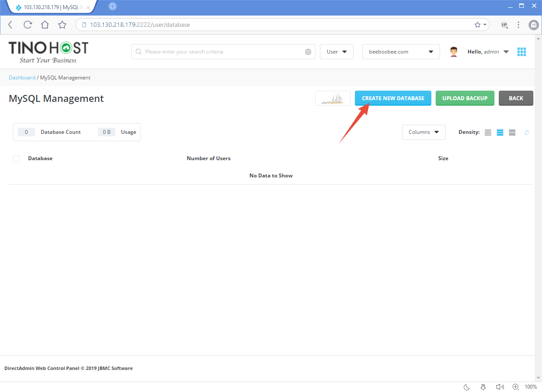Open the Hello, admin menu
The width and height of the screenshot is (542, 392).
pos(488,51)
